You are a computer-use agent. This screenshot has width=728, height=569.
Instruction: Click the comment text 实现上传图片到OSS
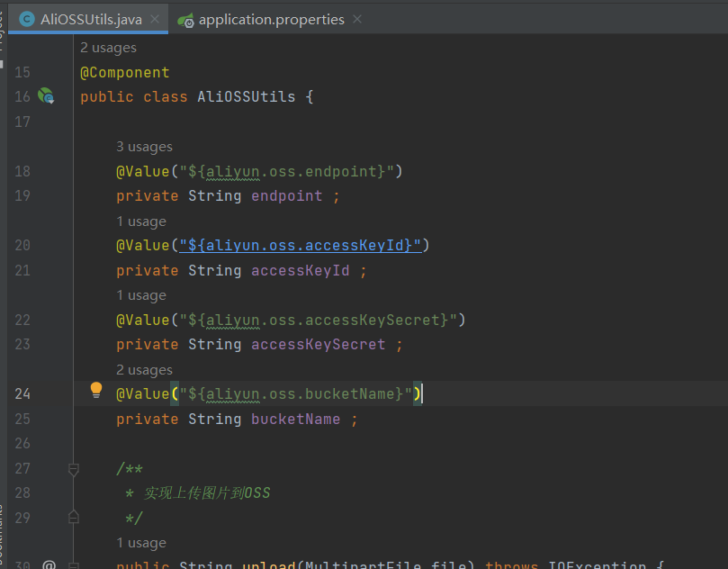207,492
